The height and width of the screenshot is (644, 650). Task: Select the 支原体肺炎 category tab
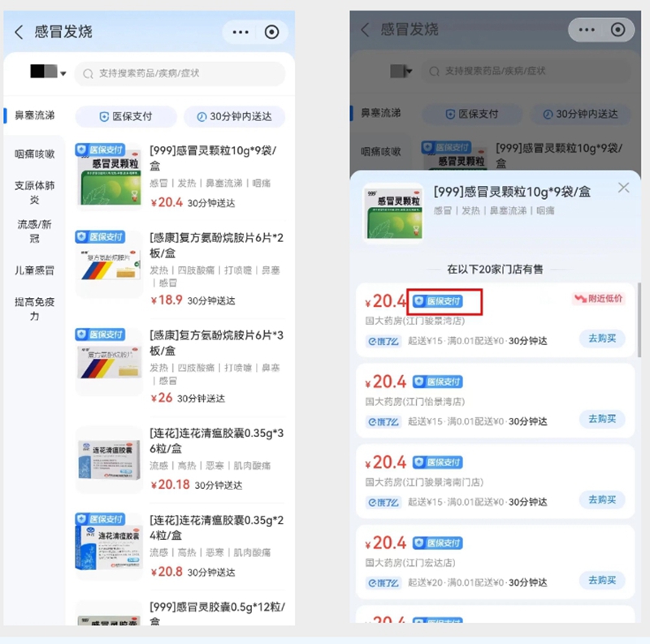34,192
